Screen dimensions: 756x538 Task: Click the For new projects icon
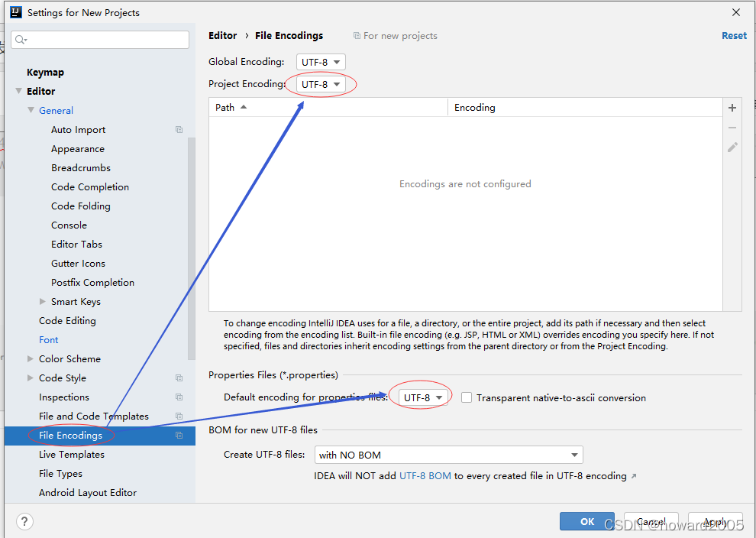357,36
